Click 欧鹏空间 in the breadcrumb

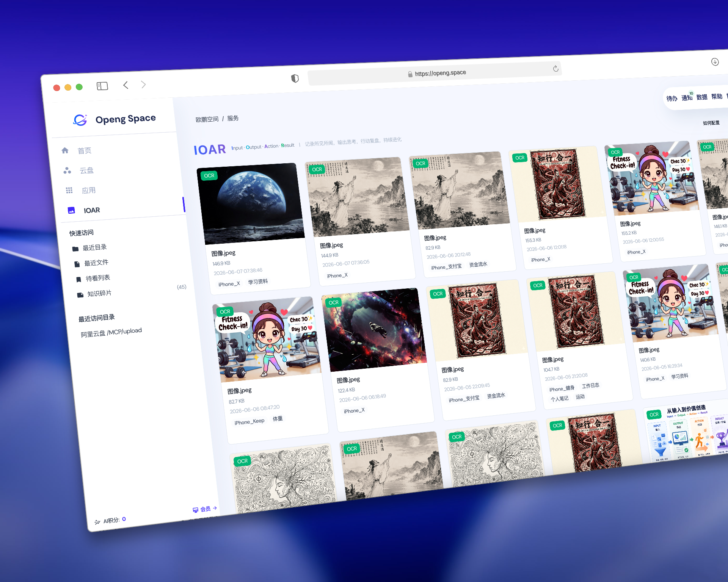[207, 119]
